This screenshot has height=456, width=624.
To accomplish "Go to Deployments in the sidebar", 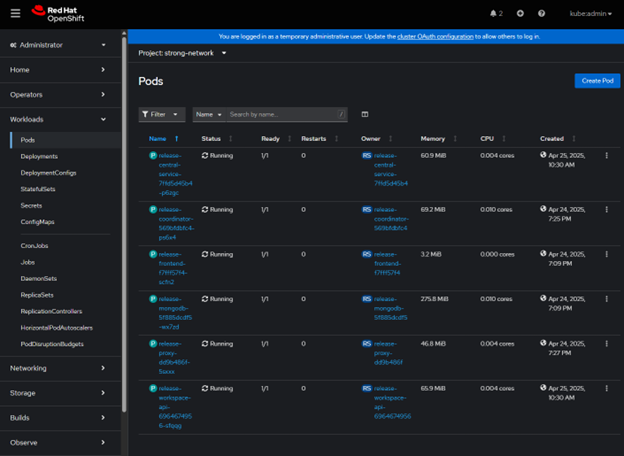I will 39,156.
